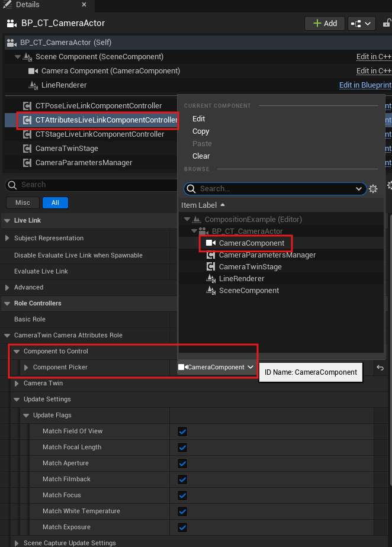
Task: Click the CameraTwinStage component icon in the popup list
Action: click(210, 267)
